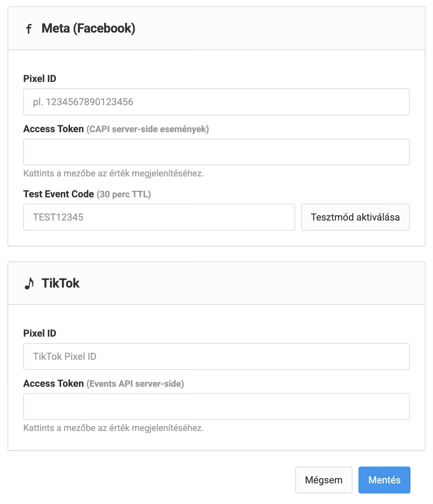The height and width of the screenshot is (504, 433).
Task: Select the TikTok section heading
Action: (60, 283)
